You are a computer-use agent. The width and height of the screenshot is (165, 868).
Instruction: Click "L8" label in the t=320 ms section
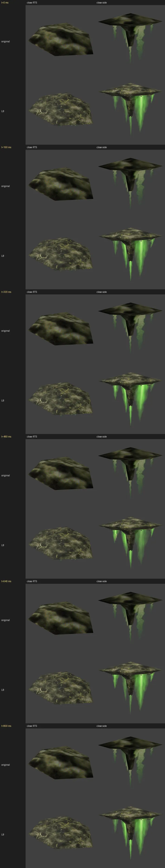3,400
